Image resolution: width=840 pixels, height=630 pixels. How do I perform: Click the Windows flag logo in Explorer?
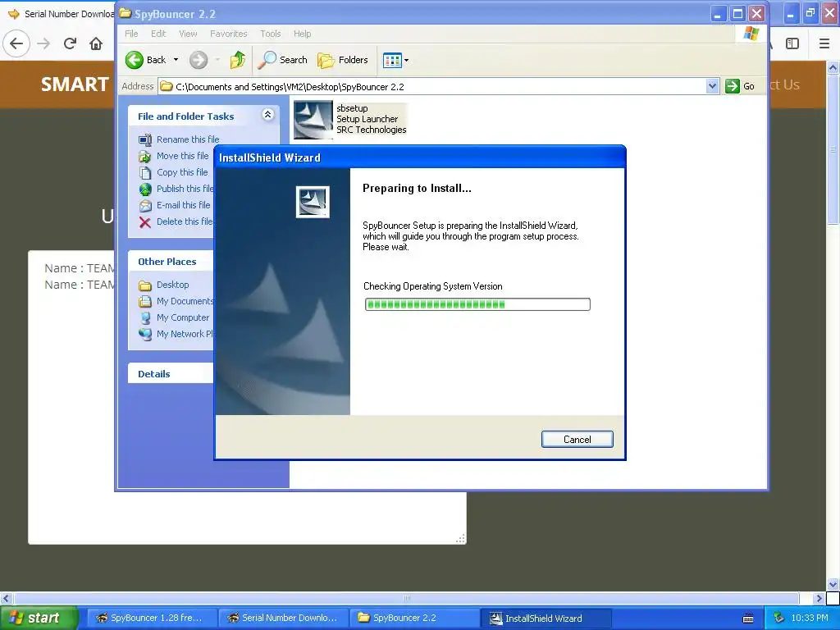(x=751, y=34)
